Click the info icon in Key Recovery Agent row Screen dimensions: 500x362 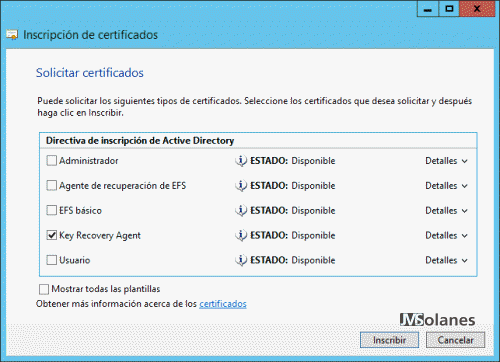(241, 235)
